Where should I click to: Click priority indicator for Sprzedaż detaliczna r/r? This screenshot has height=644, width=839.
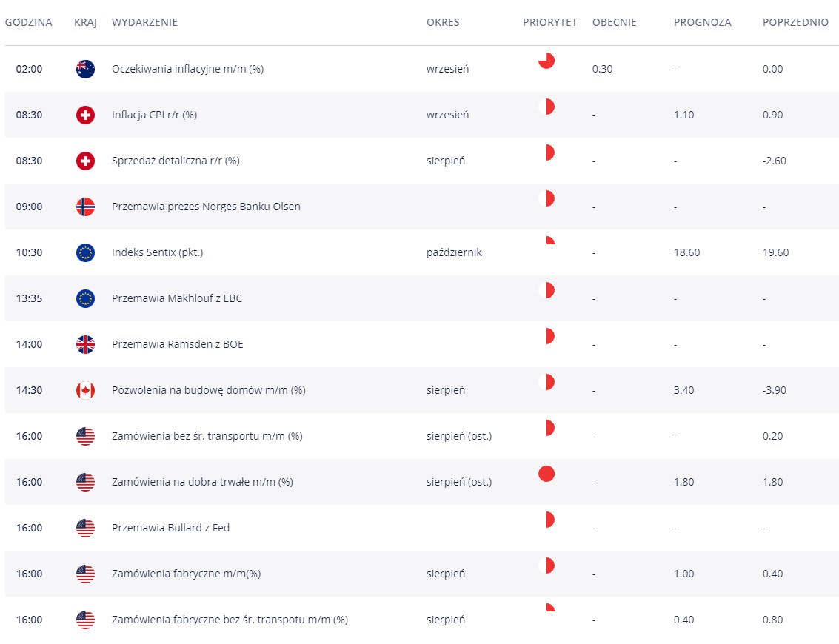click(546, 152)
